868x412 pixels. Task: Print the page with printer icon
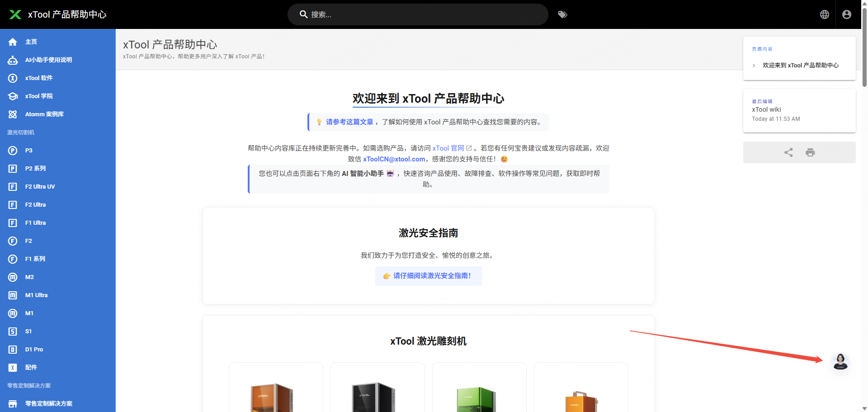pos(810,152)
